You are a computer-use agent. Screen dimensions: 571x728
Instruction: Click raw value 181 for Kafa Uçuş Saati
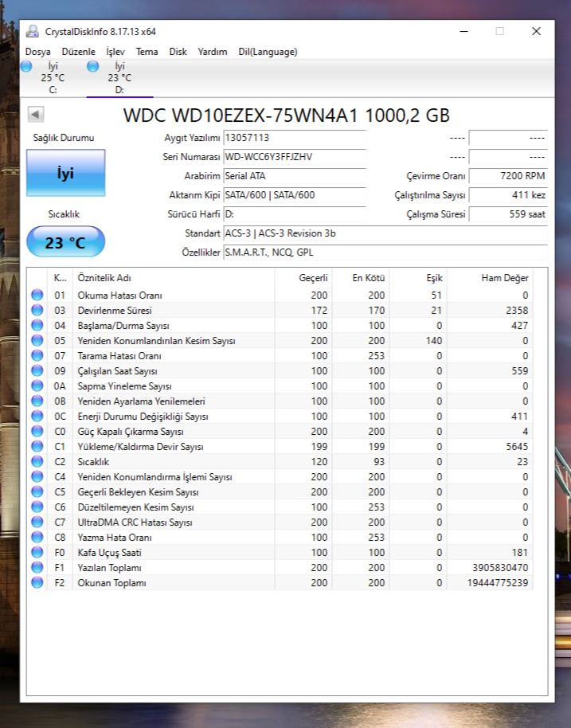(520, 553)
